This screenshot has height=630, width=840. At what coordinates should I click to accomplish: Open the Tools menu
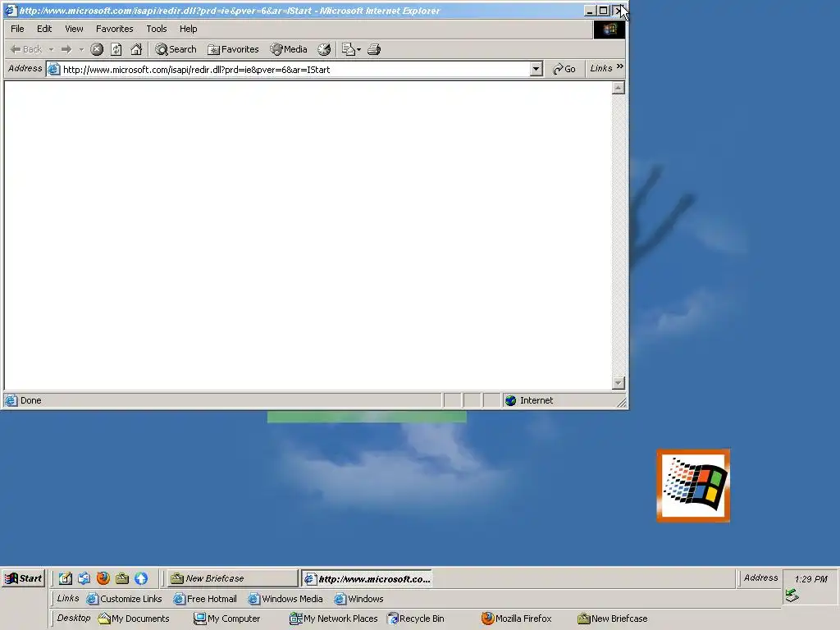(x=157, y=29)
